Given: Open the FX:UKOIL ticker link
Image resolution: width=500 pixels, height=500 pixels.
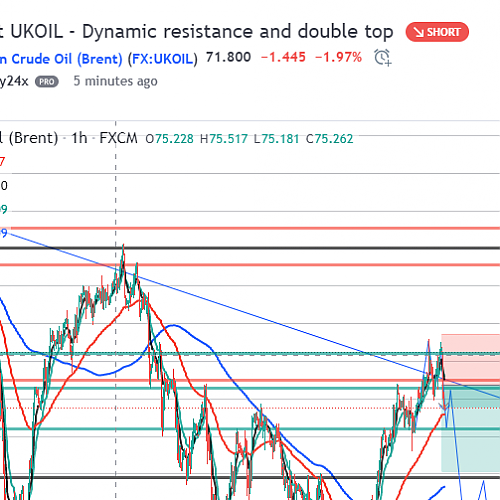Looking at the screenshot, I should pos(163,59).
